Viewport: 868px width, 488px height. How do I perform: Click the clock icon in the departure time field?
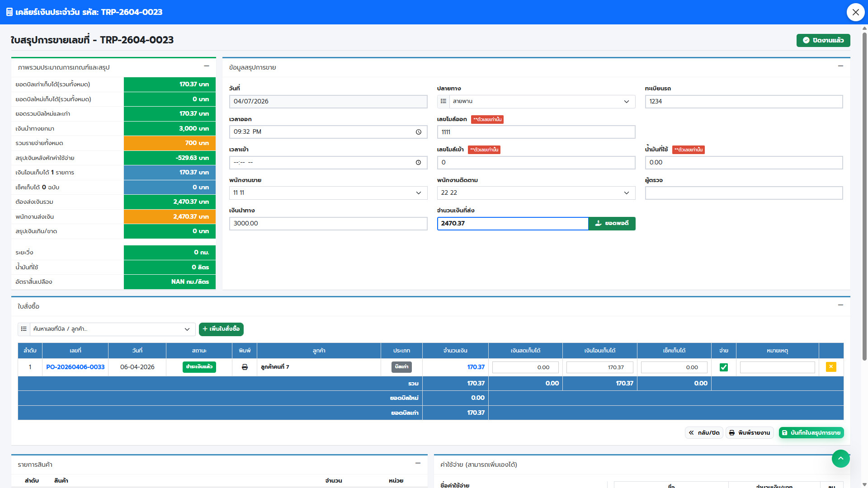click(x=419, y=132)
